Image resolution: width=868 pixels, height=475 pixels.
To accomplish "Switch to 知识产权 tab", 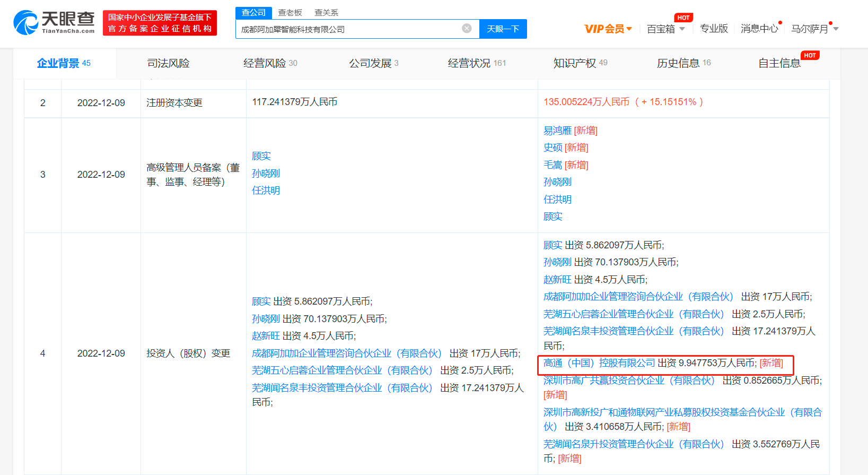I will point(580,63).
